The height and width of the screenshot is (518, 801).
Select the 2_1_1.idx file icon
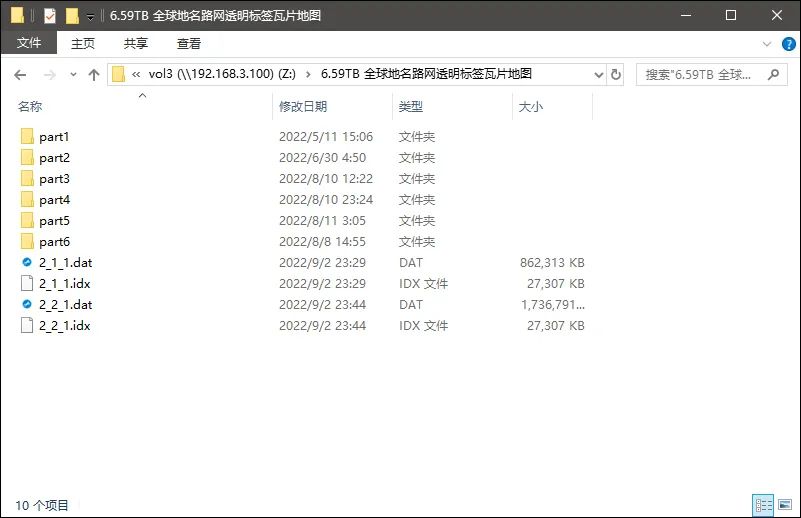27,283
